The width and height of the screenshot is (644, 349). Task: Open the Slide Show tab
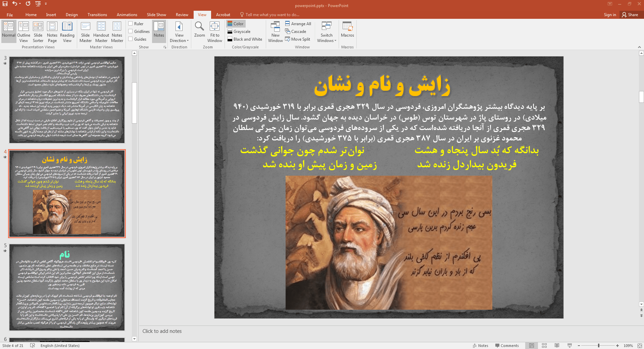(x=156, y=15)
